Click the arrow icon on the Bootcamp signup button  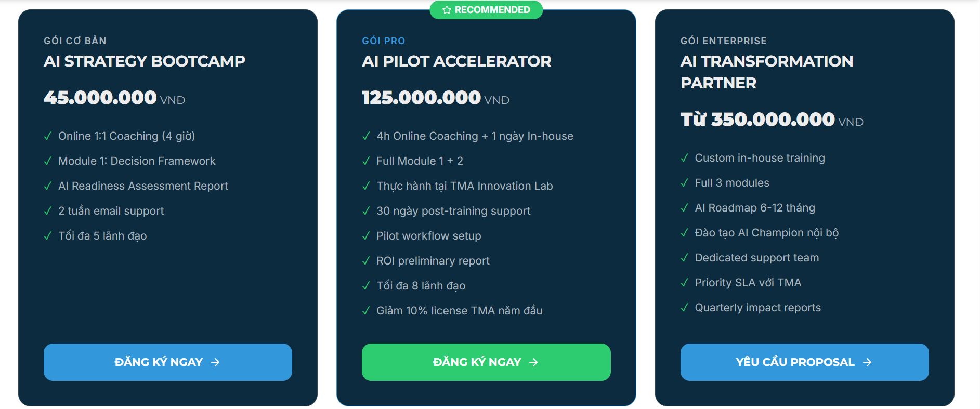[215, 362]
